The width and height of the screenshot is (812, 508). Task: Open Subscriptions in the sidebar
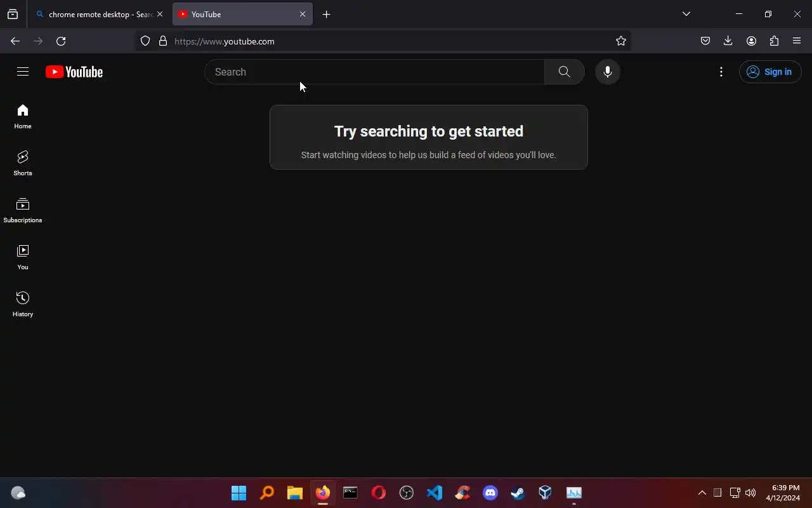(23, 211)
